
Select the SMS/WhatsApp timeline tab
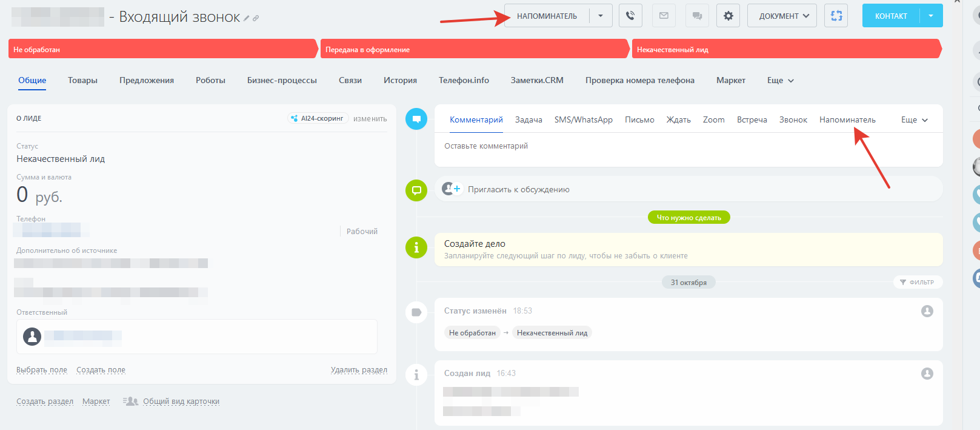coord(584,119)
